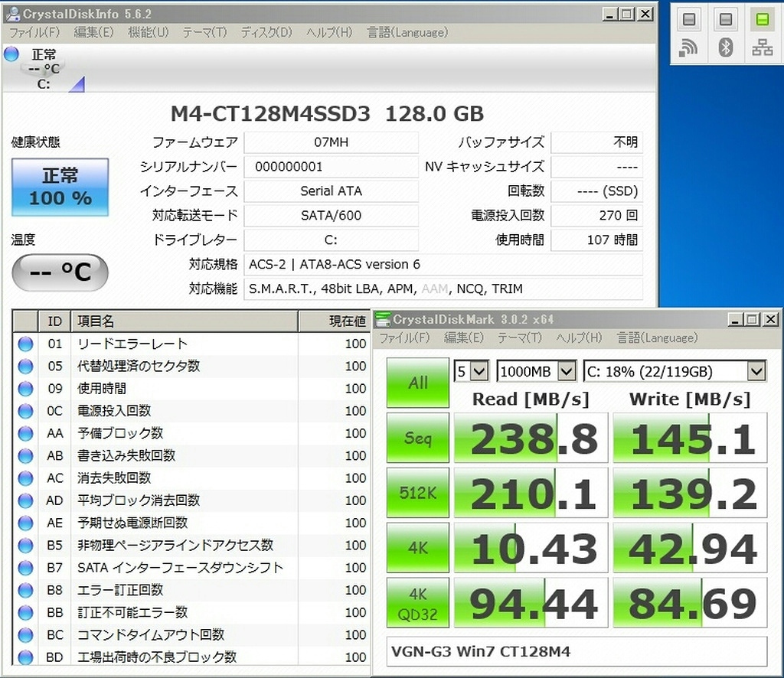Click status circle for リードエラーレート row
The width and height of the screenshot is (784, 678).
(25, 344)
